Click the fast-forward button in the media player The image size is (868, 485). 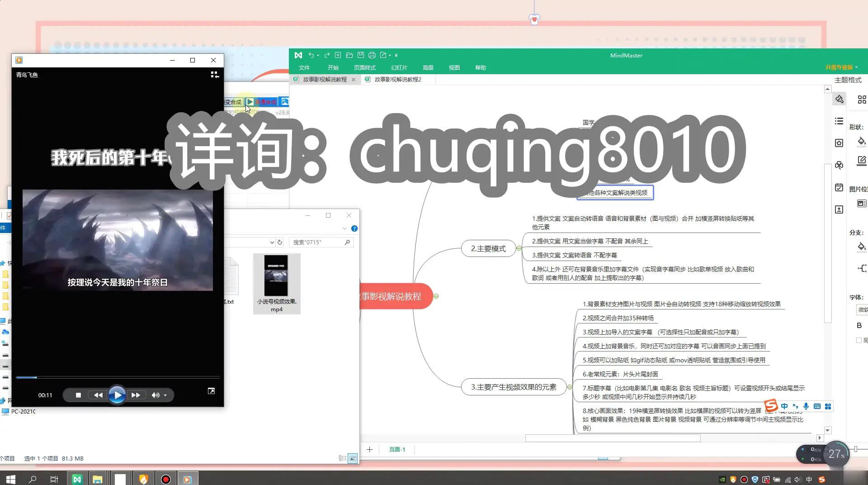tap(136, 395)
